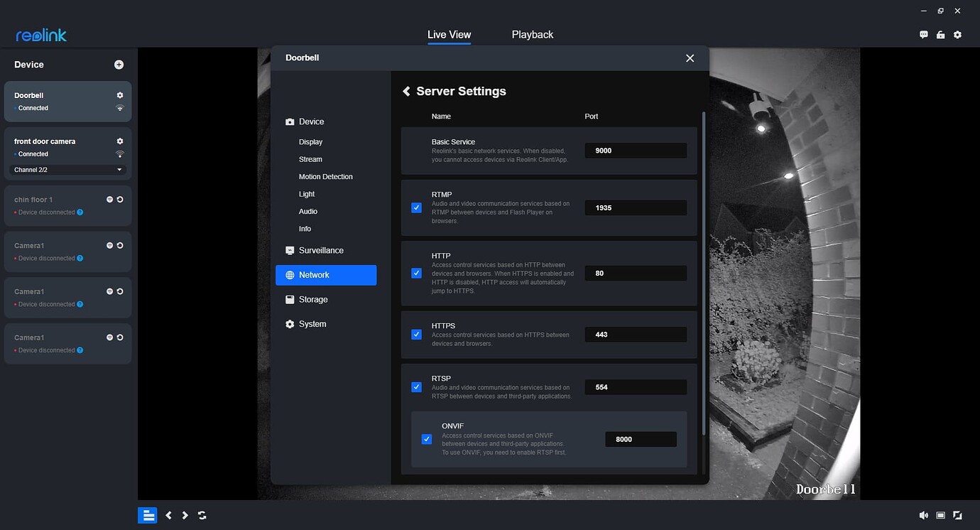Click the unlock icon in the top toolbar
This screenshot has width=980, height=530.
coord(940,34)
